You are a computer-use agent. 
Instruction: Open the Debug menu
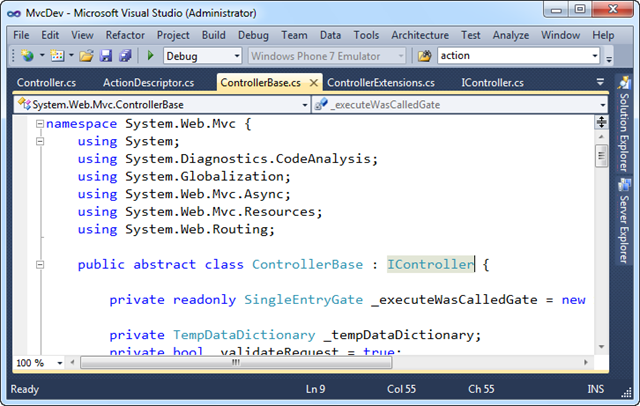tap(253, 35)
